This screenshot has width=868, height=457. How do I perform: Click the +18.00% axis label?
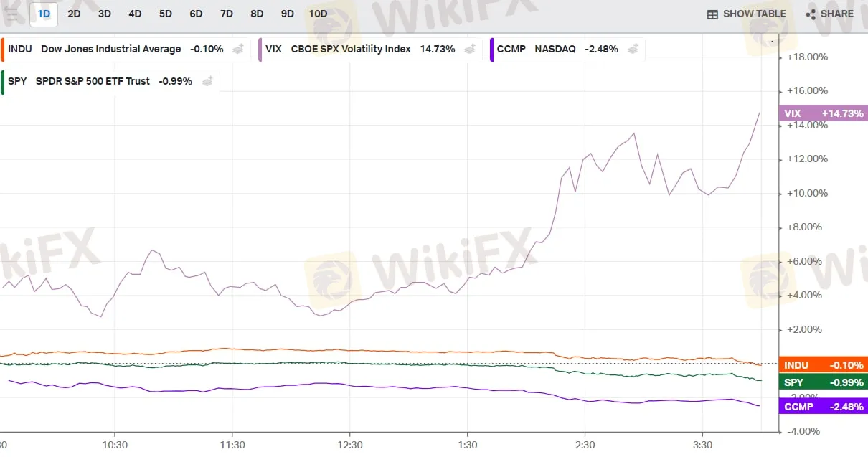pos(807,57)
